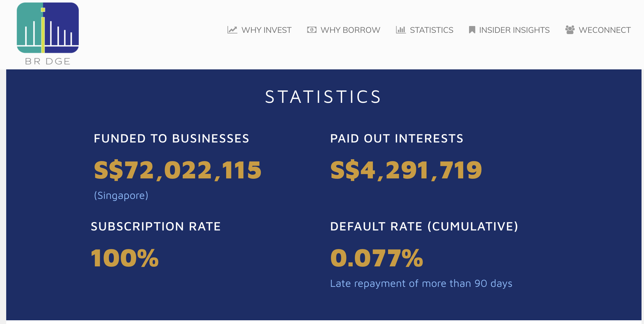This screenshot has height=324, width=644.
Task: Click the Bridge logo in the header
Action: (48, 28)
